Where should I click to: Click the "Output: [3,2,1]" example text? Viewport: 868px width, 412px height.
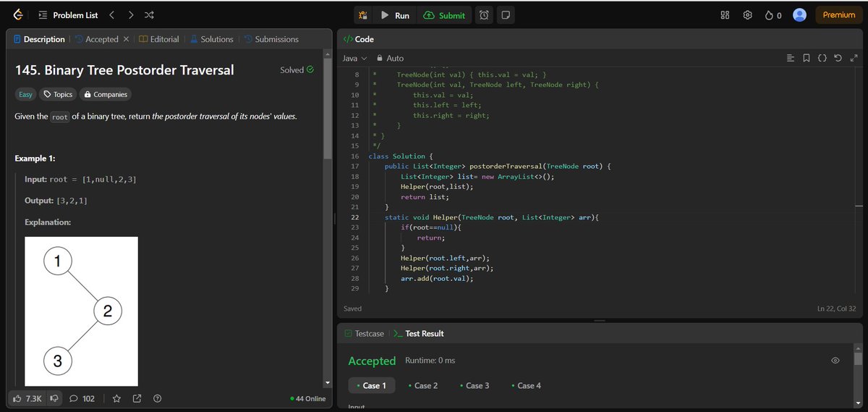click(x=56, y=200)
